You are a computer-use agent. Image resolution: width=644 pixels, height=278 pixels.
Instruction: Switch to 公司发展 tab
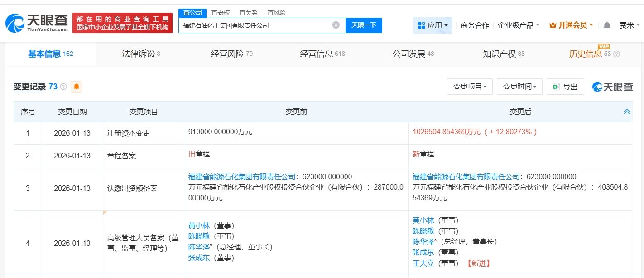[x=413, y=54]
